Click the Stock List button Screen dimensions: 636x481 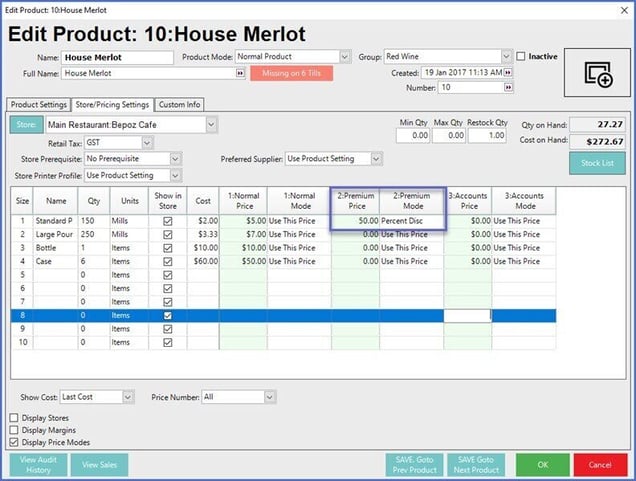pos(597,164)
